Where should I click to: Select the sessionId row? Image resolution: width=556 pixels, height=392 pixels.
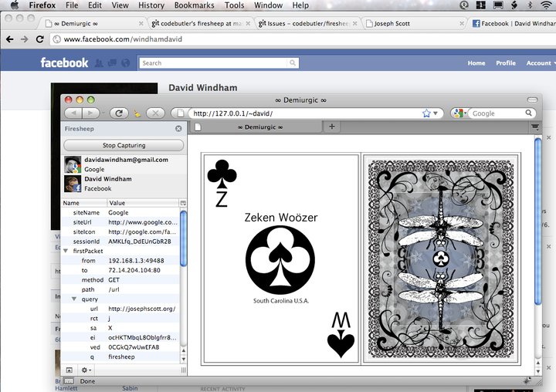tap(120, 242)
